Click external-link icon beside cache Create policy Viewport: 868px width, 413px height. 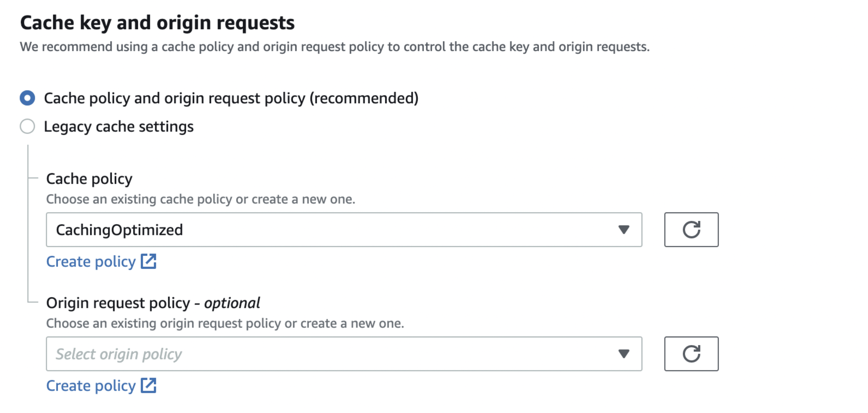(x=148, y=261)
